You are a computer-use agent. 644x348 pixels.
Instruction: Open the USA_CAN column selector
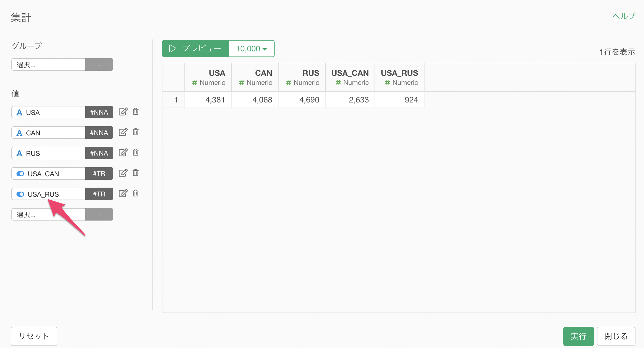click(x=49, y=173)
